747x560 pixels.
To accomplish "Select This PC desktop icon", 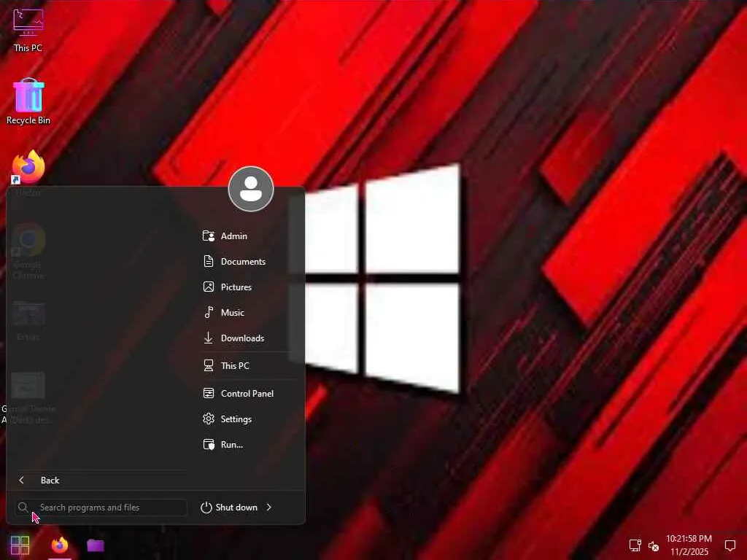I will click(x=28, y=29).
